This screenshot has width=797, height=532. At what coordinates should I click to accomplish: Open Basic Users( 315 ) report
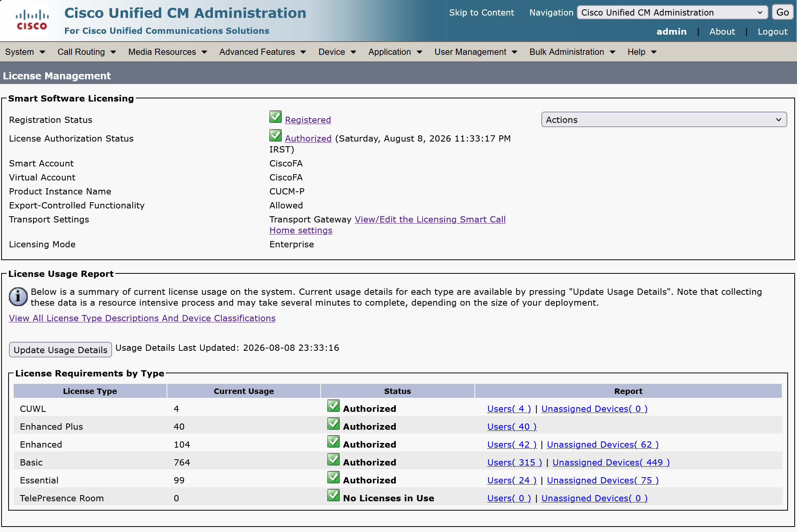514,463
